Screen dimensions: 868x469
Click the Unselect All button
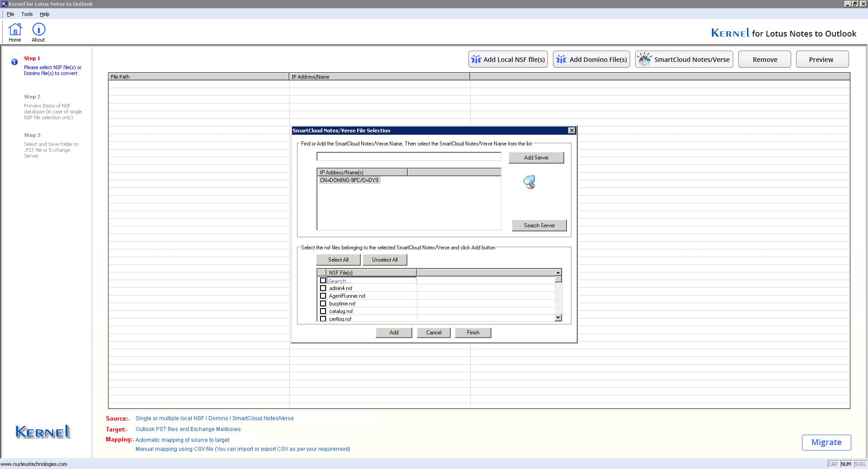point(385,260)
